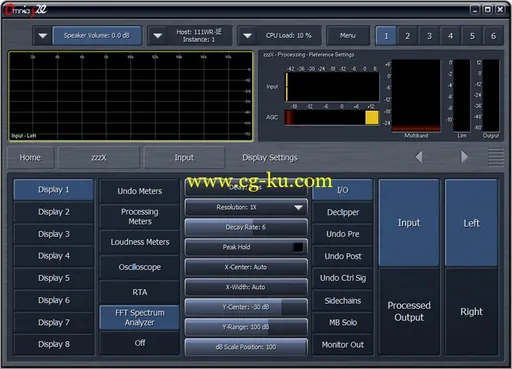Click the Y-Range 100 dB slider
This screenshot has width=512, height=369.
(x=246, y=327)
